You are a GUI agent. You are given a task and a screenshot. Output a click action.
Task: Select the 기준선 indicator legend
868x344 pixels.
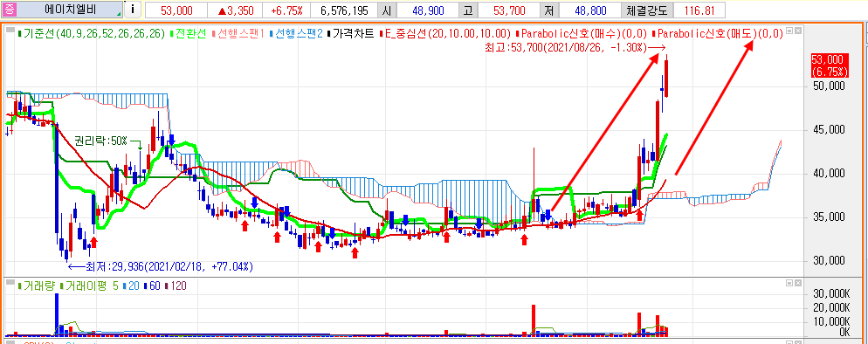coord(92,34)
